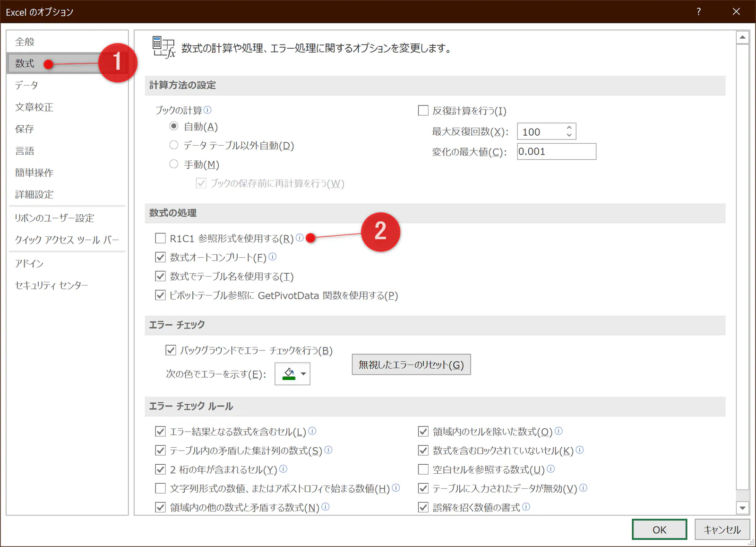Click 変化の最大値 input field
The image size is (756, 547).
(557, 151)
